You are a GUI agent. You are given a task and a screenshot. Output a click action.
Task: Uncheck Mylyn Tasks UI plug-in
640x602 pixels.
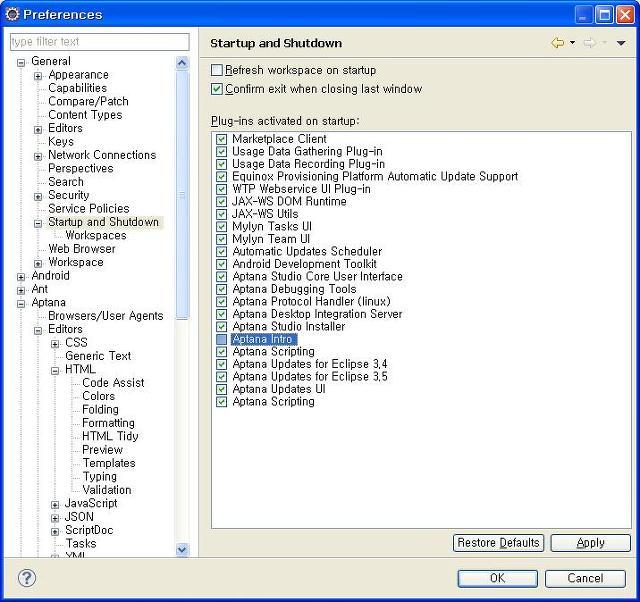point(221,227)
